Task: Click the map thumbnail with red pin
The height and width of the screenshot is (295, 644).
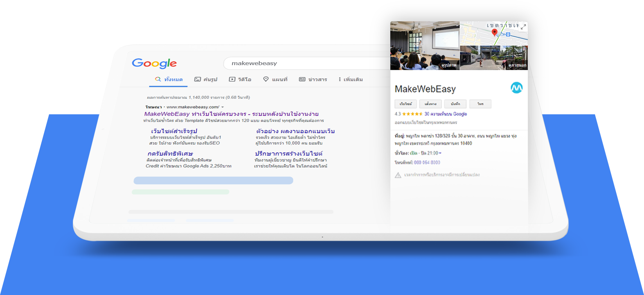Action: (494, 33)
